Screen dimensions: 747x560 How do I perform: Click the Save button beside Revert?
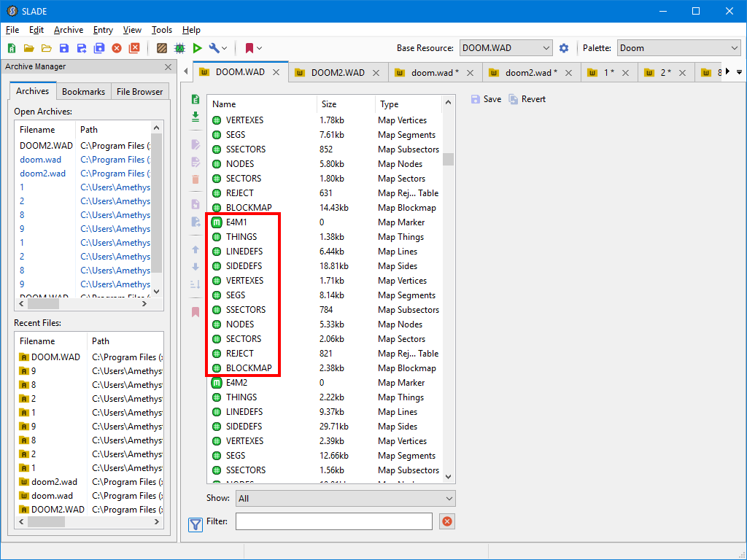486,99
